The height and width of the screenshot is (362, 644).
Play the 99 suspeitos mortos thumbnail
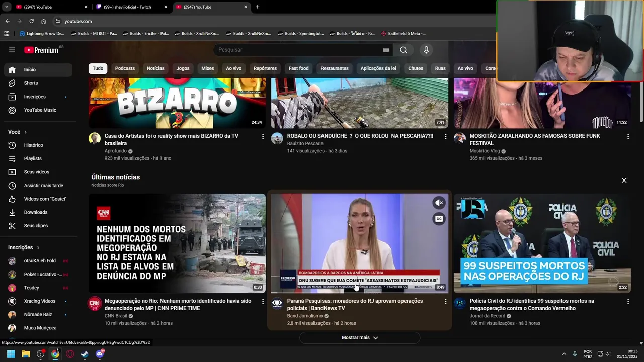(x=542, y=243)
